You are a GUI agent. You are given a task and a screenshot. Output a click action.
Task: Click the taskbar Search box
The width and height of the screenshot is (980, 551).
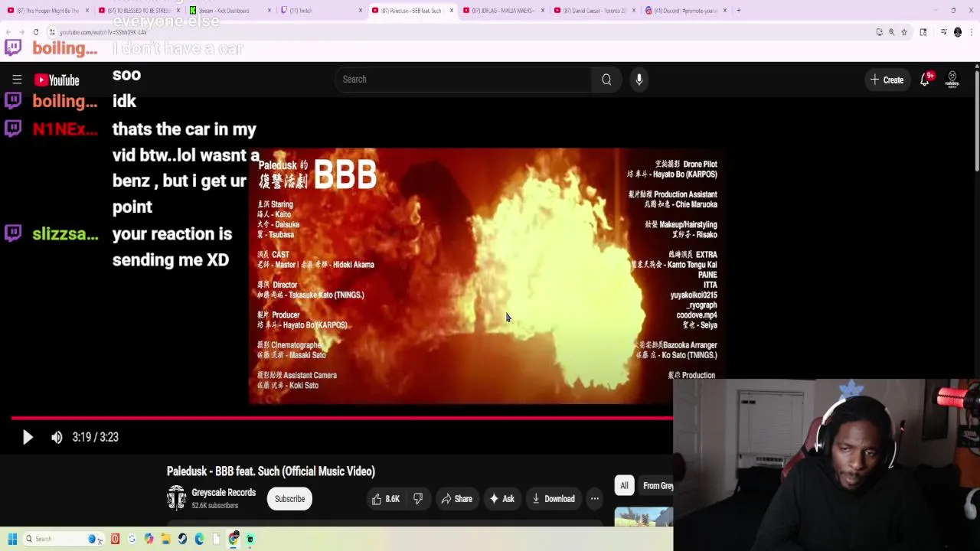click(x=64, y=539)
